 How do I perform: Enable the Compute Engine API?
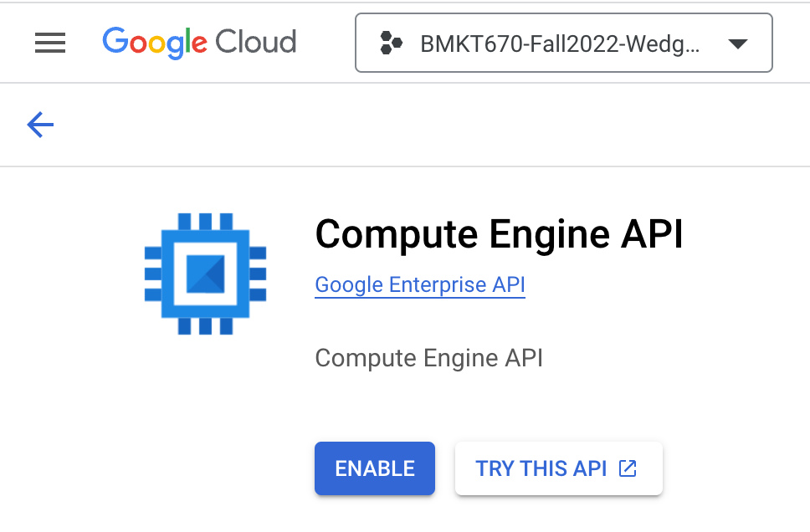click(x=374, y=468)
